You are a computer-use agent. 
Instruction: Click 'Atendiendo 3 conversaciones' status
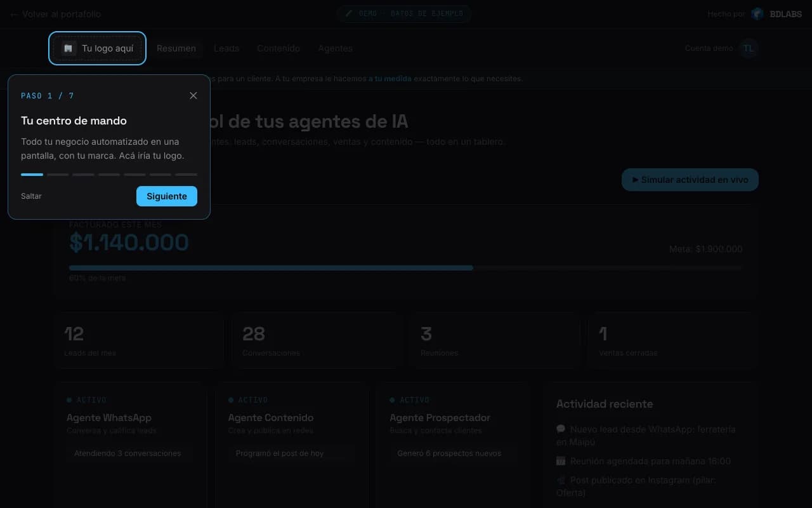pos(128,453)
